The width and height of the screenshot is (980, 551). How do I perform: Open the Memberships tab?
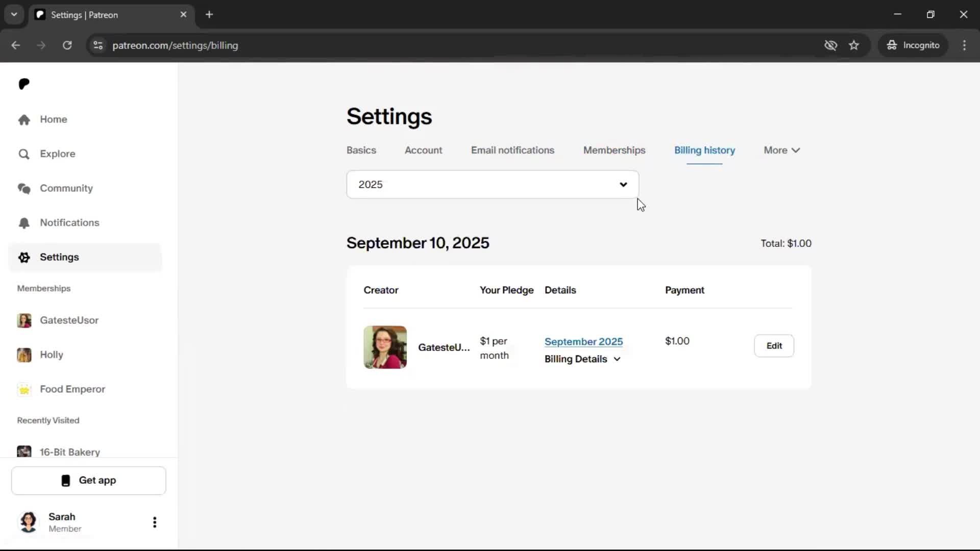tap(614, 151)
